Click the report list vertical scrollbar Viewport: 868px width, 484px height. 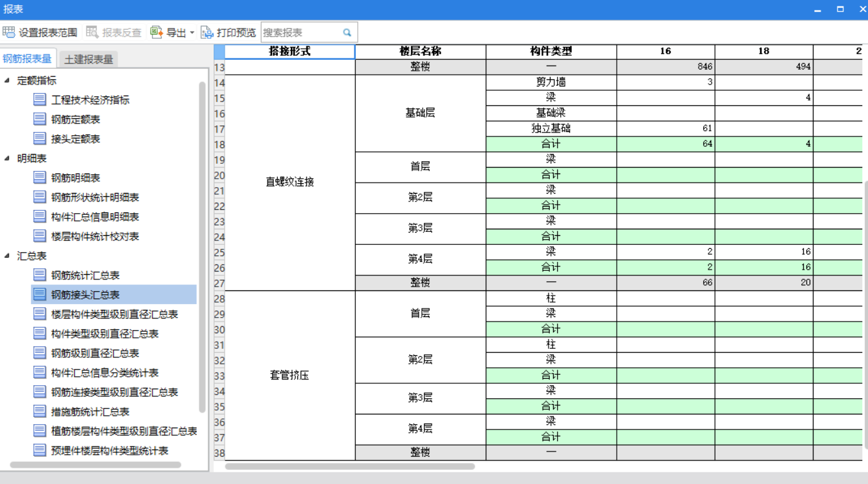coord(203,247)
